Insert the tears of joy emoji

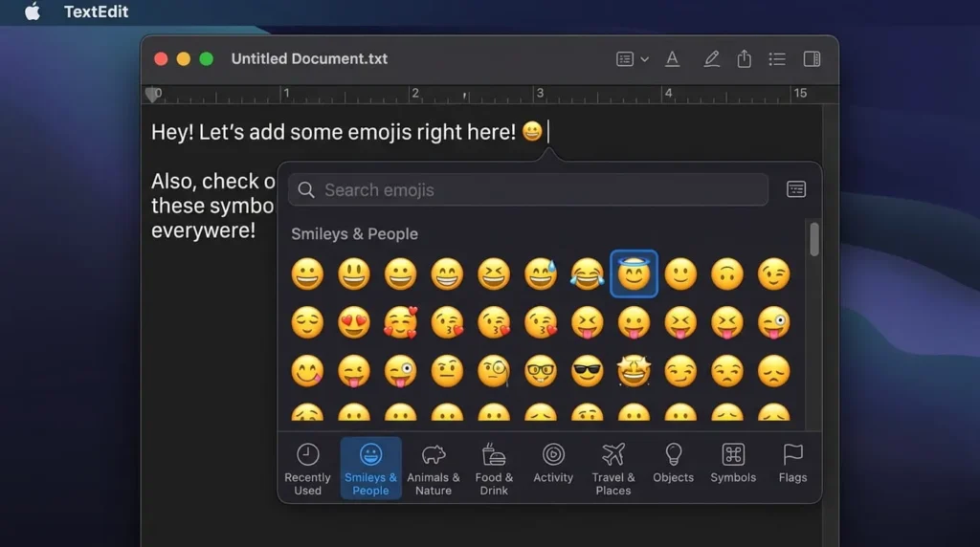click(587, 274)
